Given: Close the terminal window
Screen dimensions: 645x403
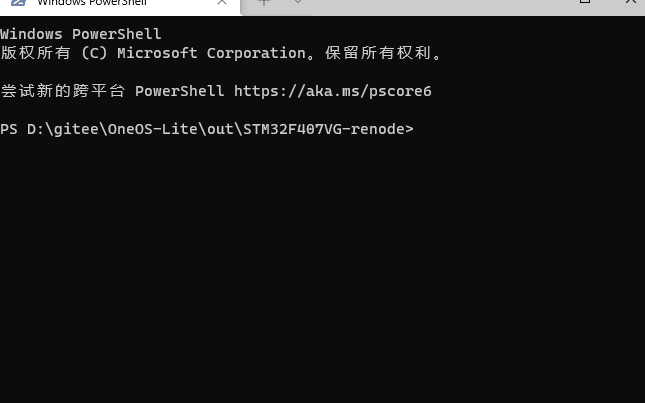Looking at the screenshot, I should coord(631,3).
